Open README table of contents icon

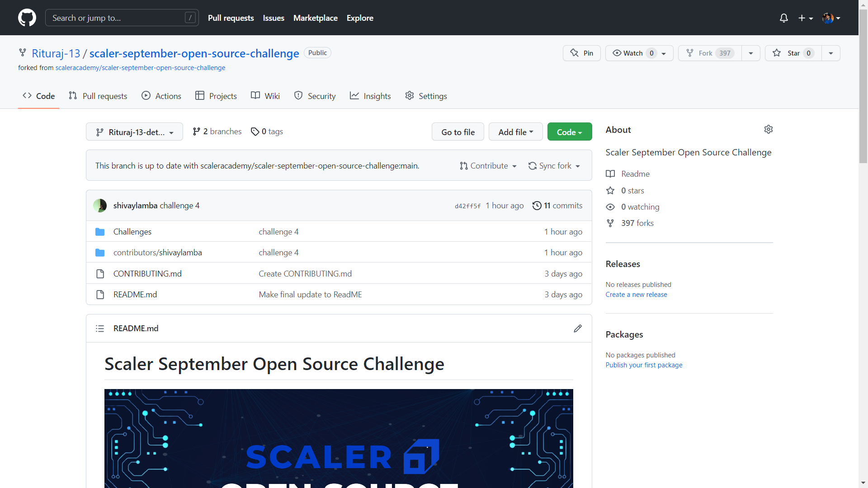[100, 328]
